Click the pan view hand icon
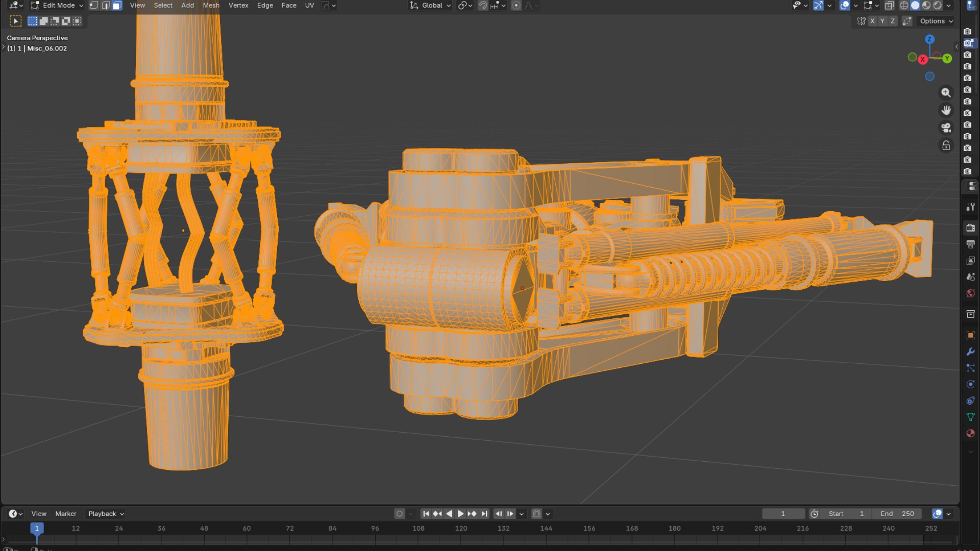 (946, 110)
